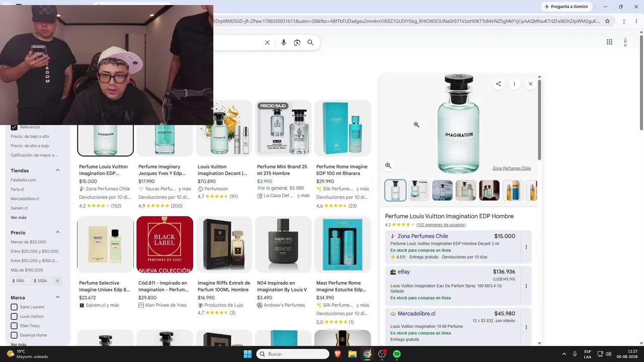Click the product panel vertical scrollbar
Image resolution: width=644 pixels, height=362 pixels.
point(539,121)
